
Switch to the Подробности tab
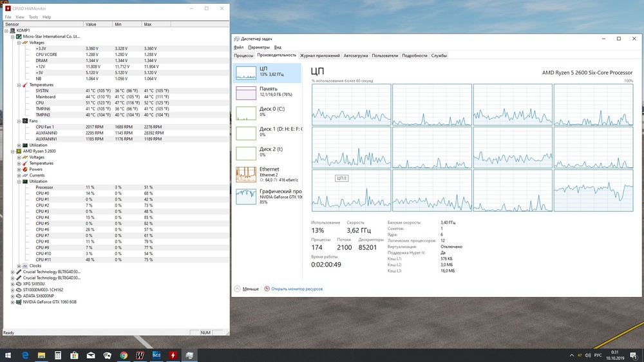(x=414, y=55)
